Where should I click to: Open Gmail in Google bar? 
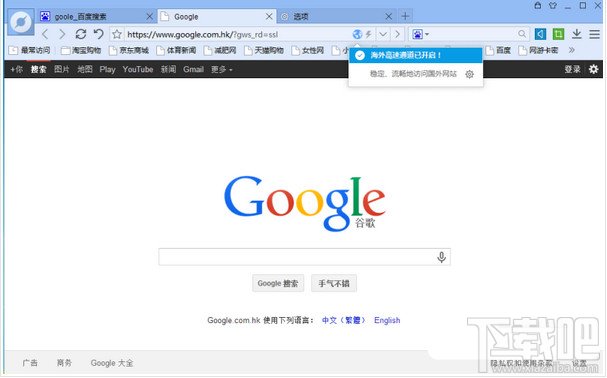click(x=193, y=69)
